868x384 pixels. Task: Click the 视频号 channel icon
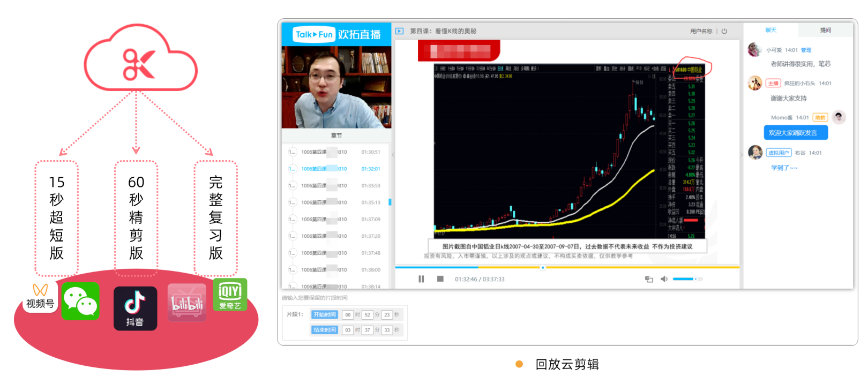point(40,297)
